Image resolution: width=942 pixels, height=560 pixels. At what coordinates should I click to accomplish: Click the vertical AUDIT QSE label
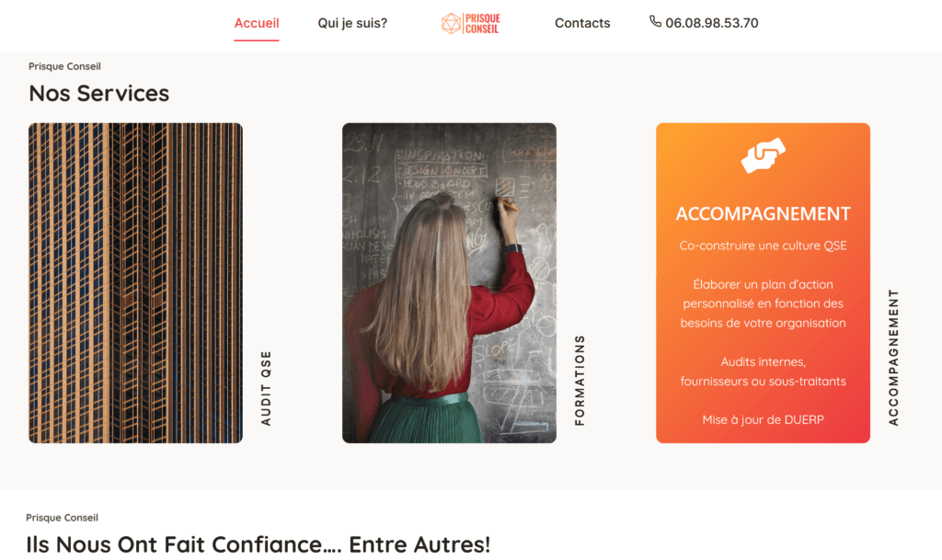266,388
